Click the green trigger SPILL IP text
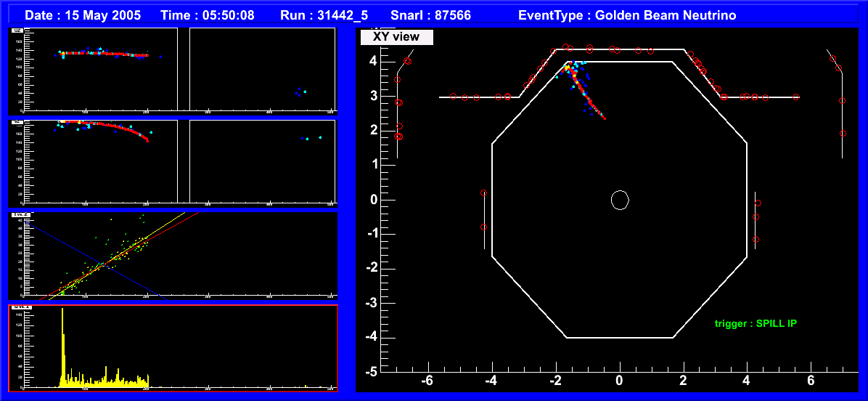Viewport: 868px width, 401px height. coord(755,323)
